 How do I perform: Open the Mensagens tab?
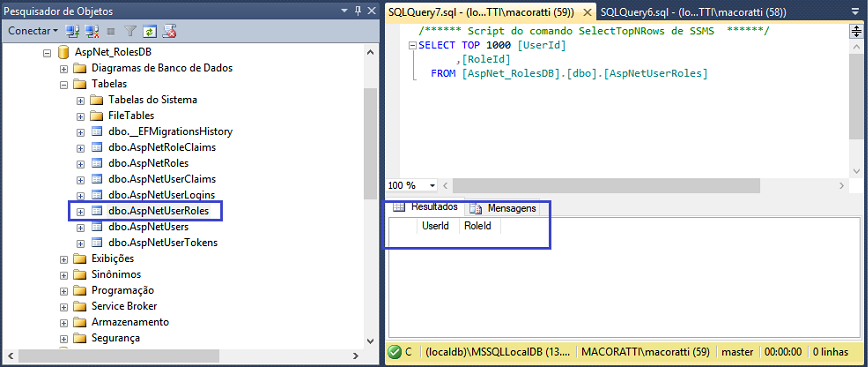click(503, 208)
